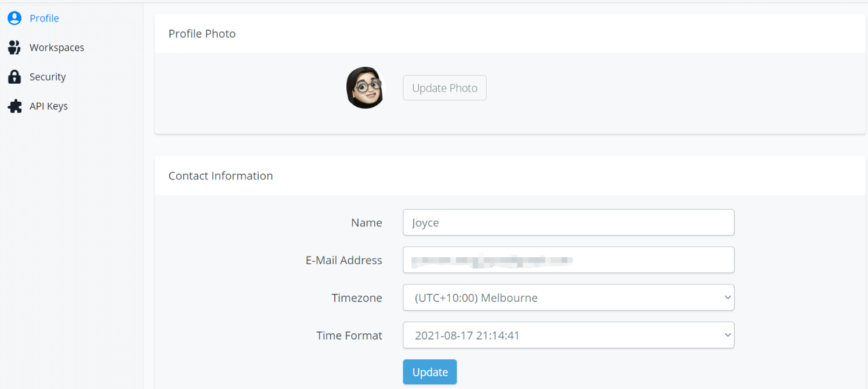Navigate to the API Keys text label
The image size is (868, 389).
point(49,106)
